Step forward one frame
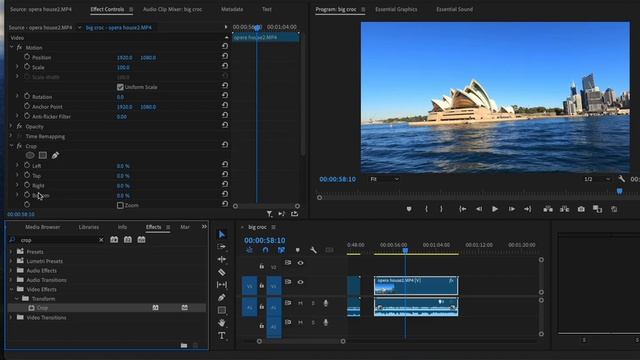The width and height of the screenshot is (640, 360). 511,209
